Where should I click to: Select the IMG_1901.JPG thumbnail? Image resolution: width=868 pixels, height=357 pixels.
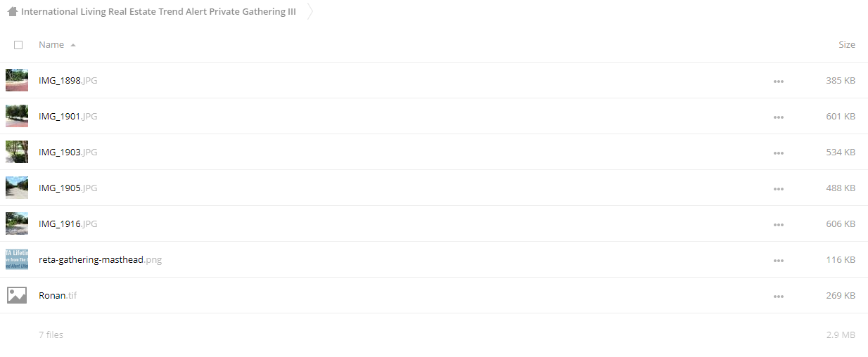click(x=17, y=116)
